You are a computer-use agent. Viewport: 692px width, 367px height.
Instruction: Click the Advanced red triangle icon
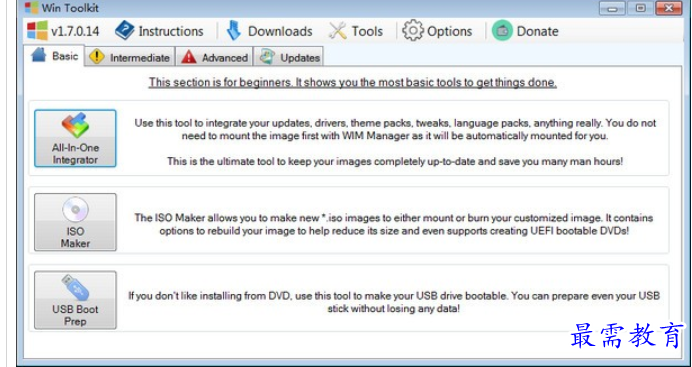tap(188, 57)
